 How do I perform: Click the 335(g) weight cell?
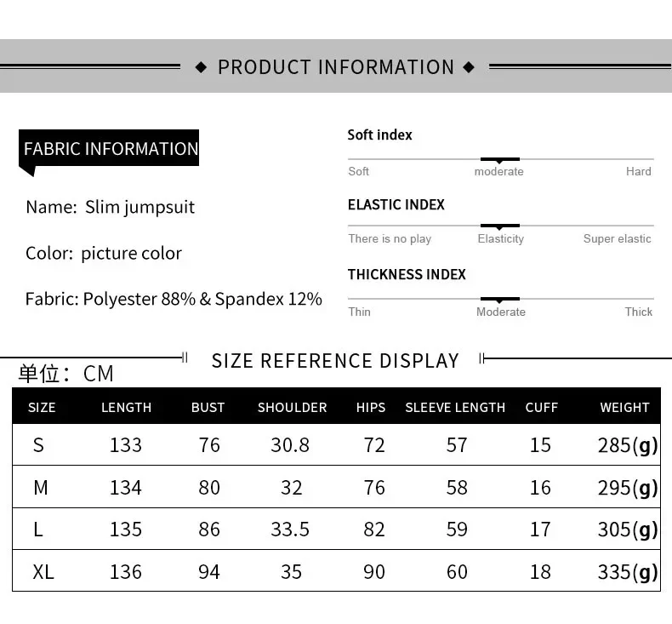627,572
